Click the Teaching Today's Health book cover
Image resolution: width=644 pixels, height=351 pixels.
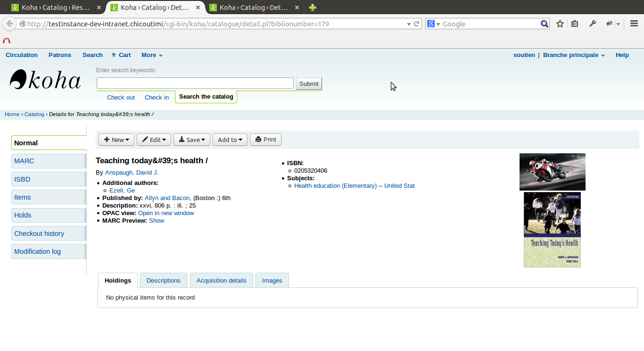[x=552, y=230]
